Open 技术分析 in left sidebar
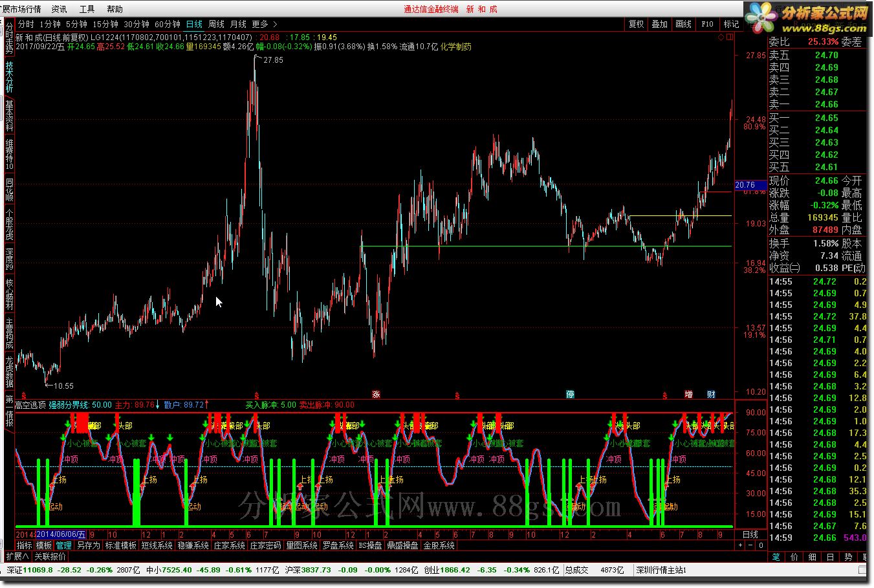 (9, 77)
